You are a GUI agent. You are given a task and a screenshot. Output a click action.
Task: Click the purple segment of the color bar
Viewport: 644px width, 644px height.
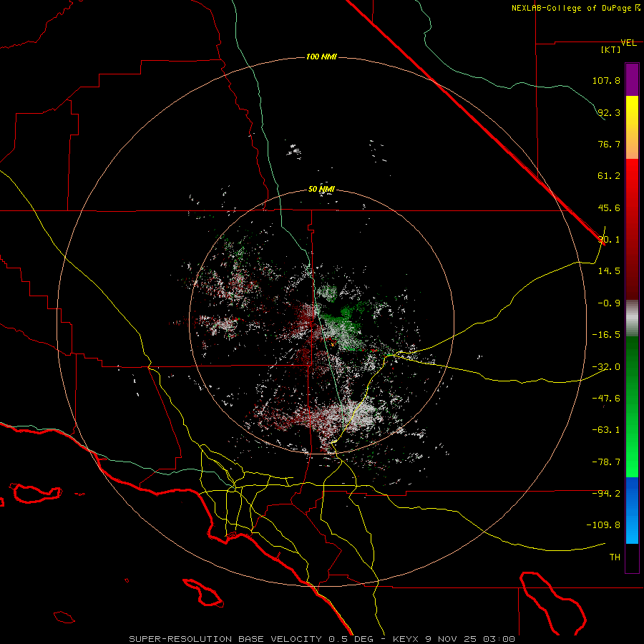pyautogui.click(x=632, y=79)
